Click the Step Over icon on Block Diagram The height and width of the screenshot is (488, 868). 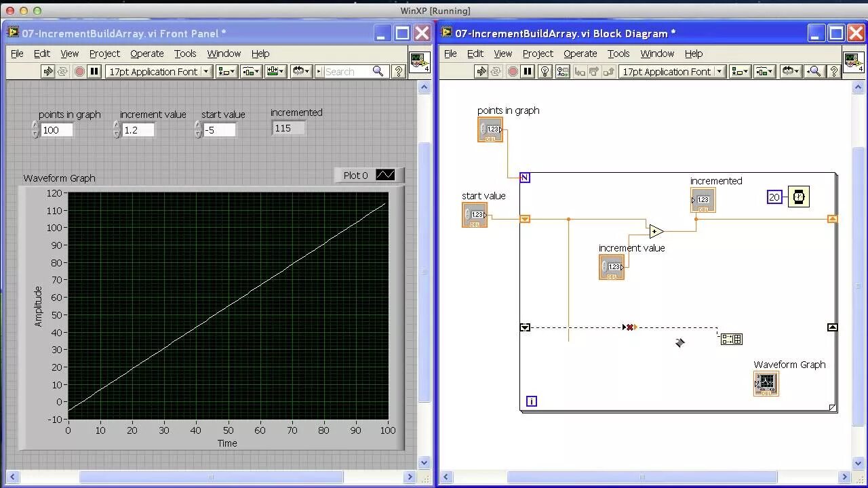pos(593,71)
